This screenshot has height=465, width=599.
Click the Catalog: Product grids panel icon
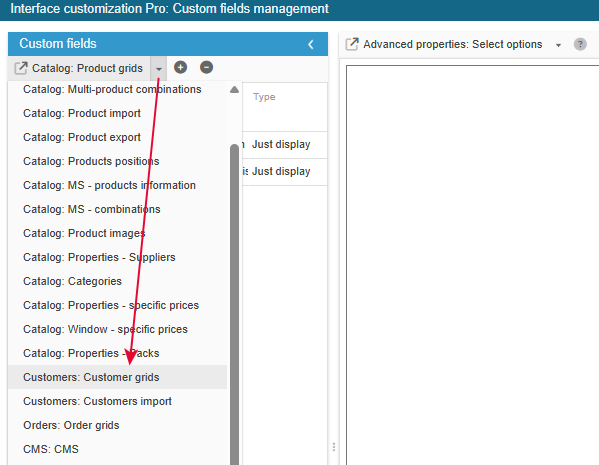click(x=21, y=68)
